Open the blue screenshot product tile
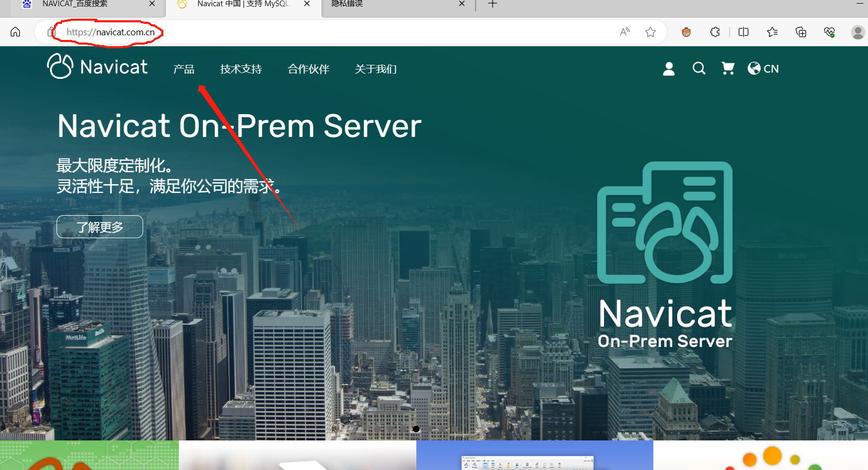 coord(535,455)
